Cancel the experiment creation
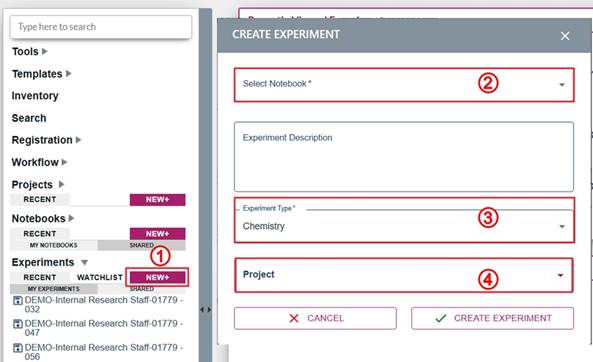 [x=315, y=318]
